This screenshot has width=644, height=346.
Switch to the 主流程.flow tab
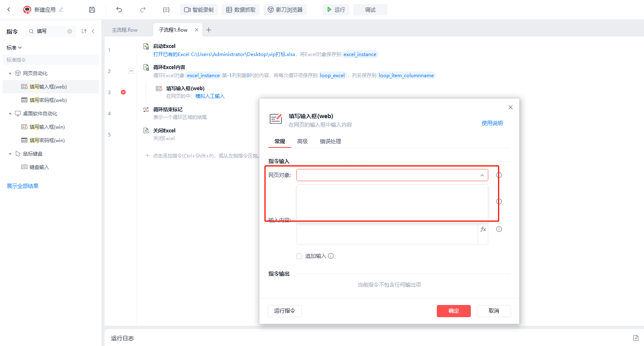pos(125,30)
